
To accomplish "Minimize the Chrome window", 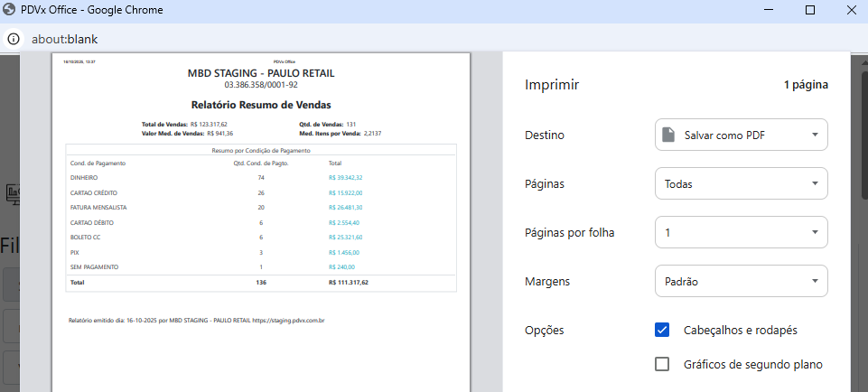I will (770, 10).
